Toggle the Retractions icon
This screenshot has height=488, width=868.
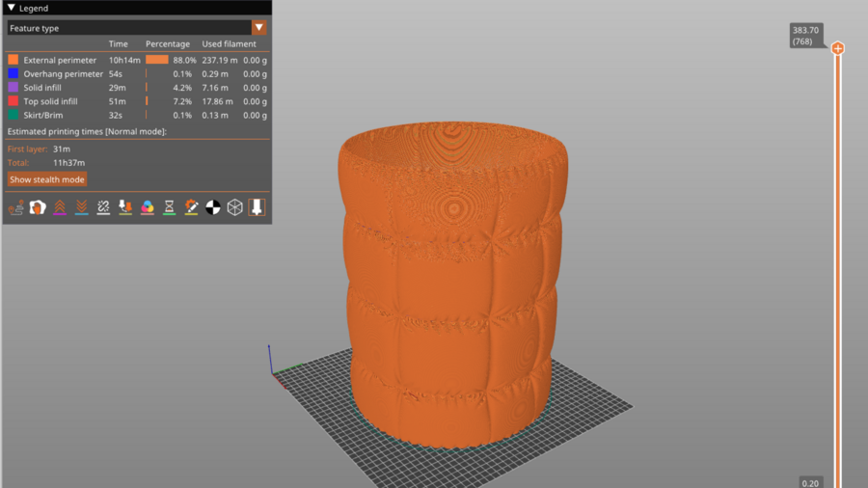click(60, 207)
